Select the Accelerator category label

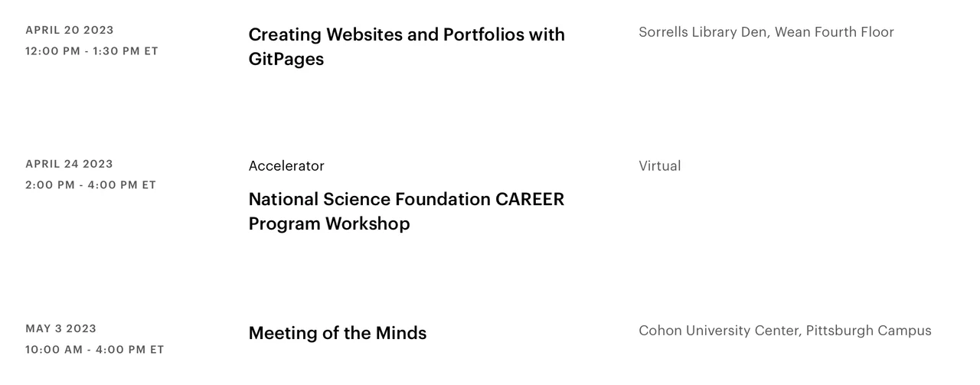pos(286,166)
